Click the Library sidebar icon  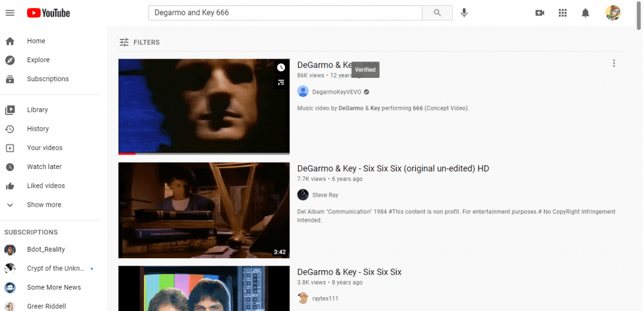point(10,110)
